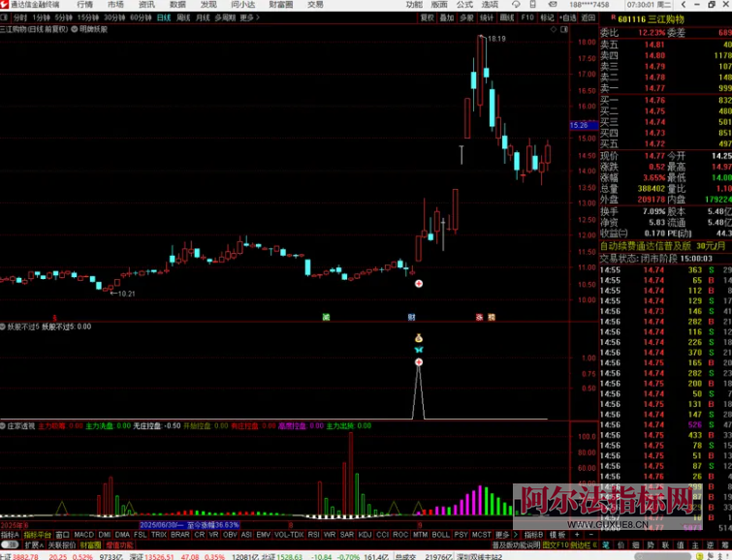The width and height of the screenshot is (732, 560).
Task: Switch to the 周线 weekly chart tab
Action: click(183, 17)
